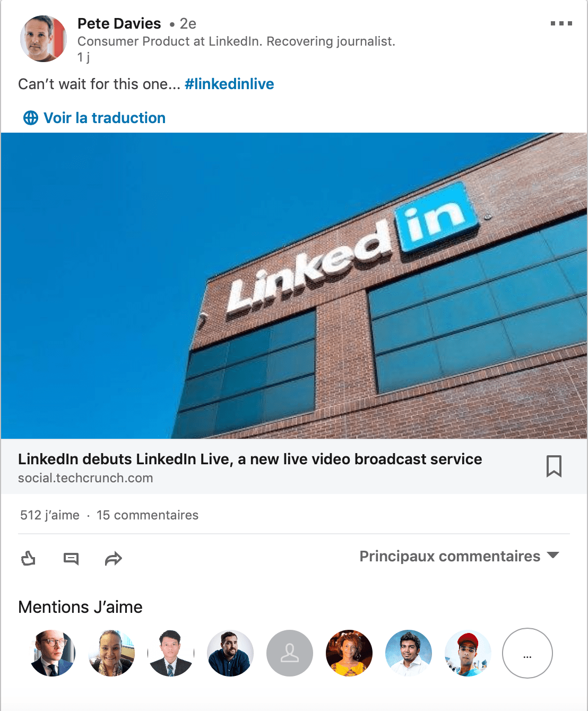The image size is (588, 711).
Task: Click the comment speech bubble icon
Action: [x=71, y=559]
